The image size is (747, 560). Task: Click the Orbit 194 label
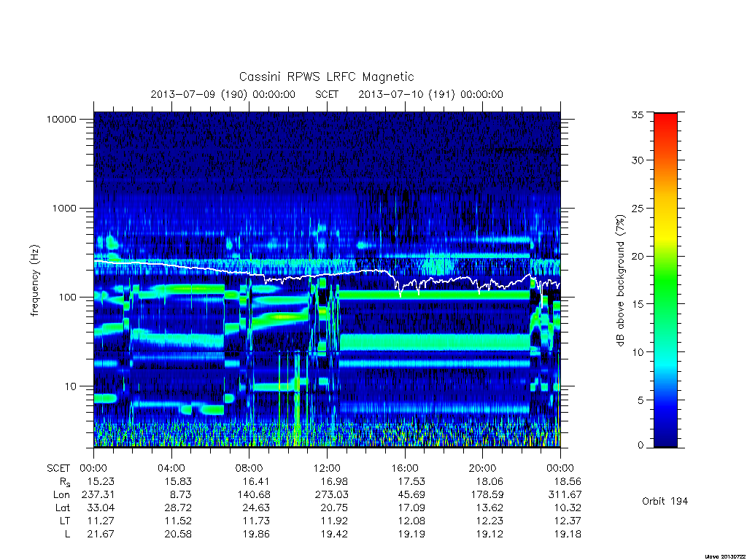click(665, 501)
